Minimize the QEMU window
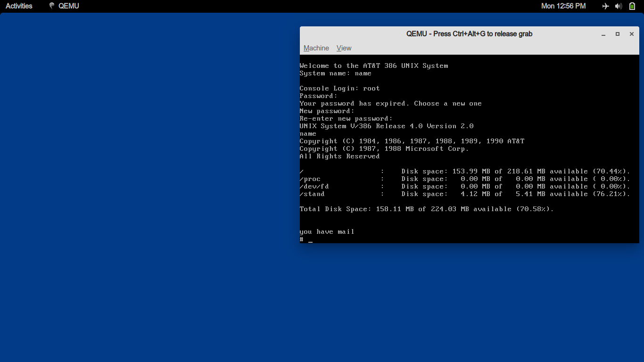 [603, 34]
